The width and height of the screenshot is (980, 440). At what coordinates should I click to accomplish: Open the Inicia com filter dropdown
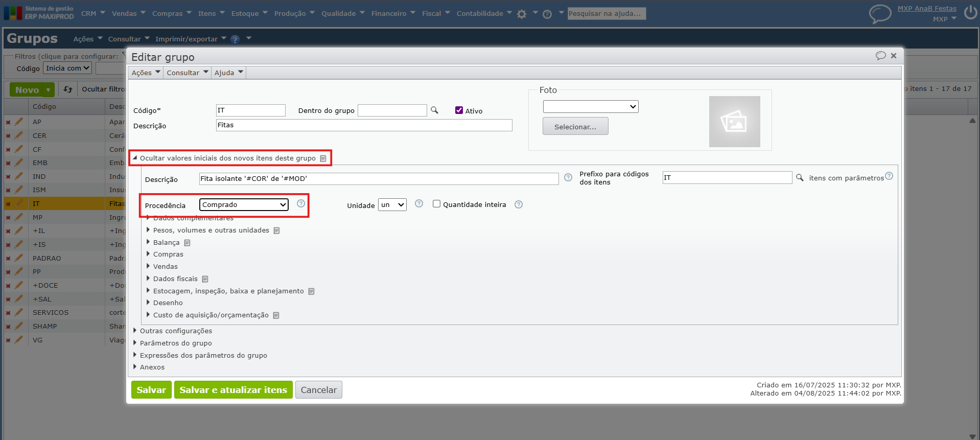click(x=67, y=68)
